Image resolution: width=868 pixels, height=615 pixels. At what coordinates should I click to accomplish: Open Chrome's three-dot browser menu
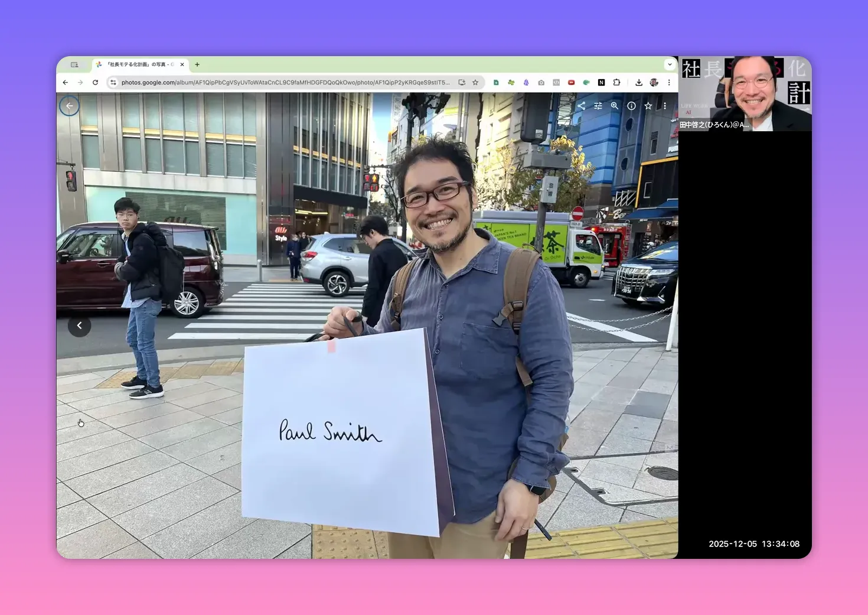point(669,82)
